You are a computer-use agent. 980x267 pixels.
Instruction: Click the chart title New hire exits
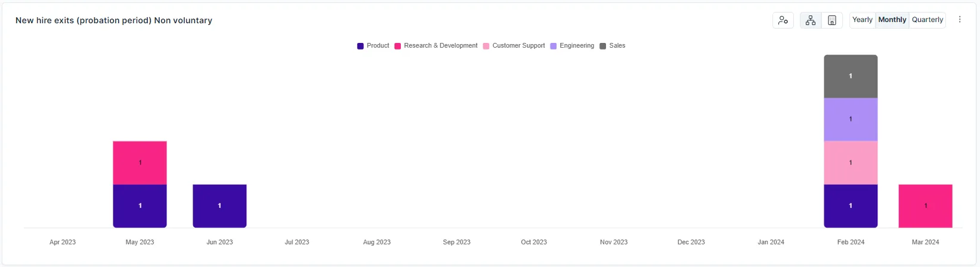(114, 20)
